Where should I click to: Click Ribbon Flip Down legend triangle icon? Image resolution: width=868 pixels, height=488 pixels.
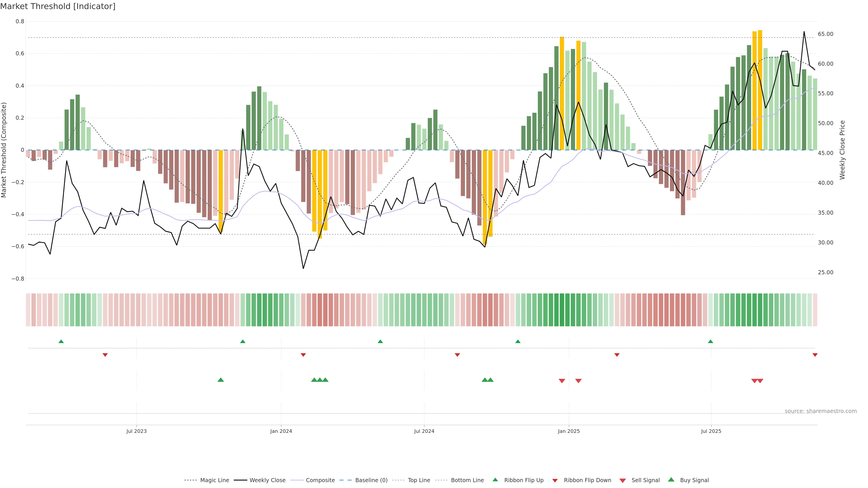click(555, 480)
